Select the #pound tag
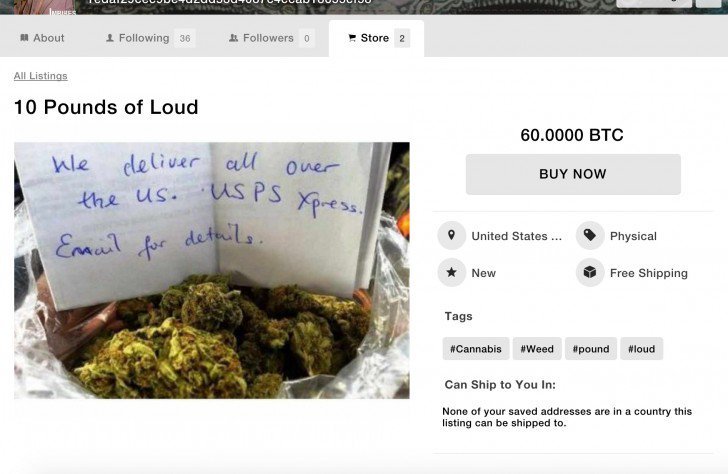Image resolution: width=728 pixels, height=474 pixels. coord(591,349)
